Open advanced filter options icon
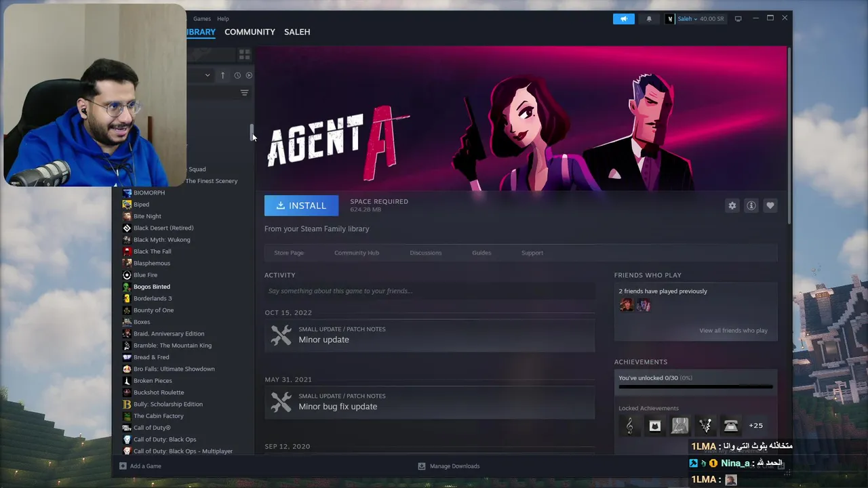868x488 pixels. click(244, 93)
